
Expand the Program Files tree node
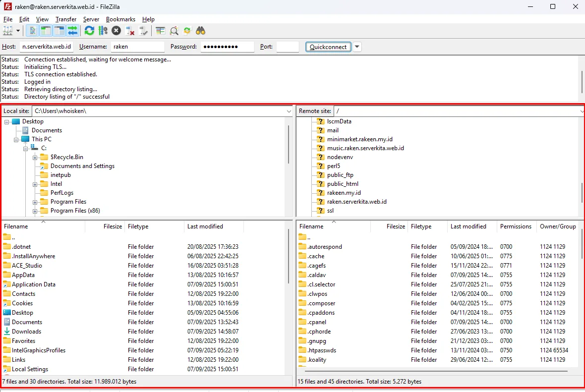pos(35,202)
